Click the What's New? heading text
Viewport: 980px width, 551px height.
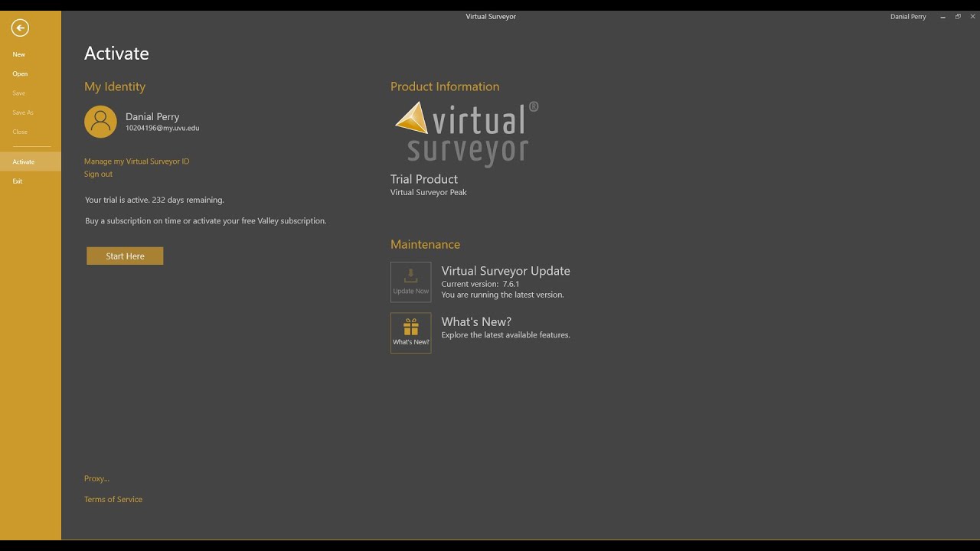pos(476,321)
